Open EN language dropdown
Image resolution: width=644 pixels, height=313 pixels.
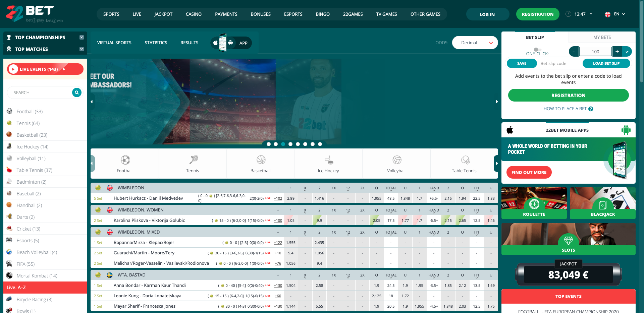[620, 14]
